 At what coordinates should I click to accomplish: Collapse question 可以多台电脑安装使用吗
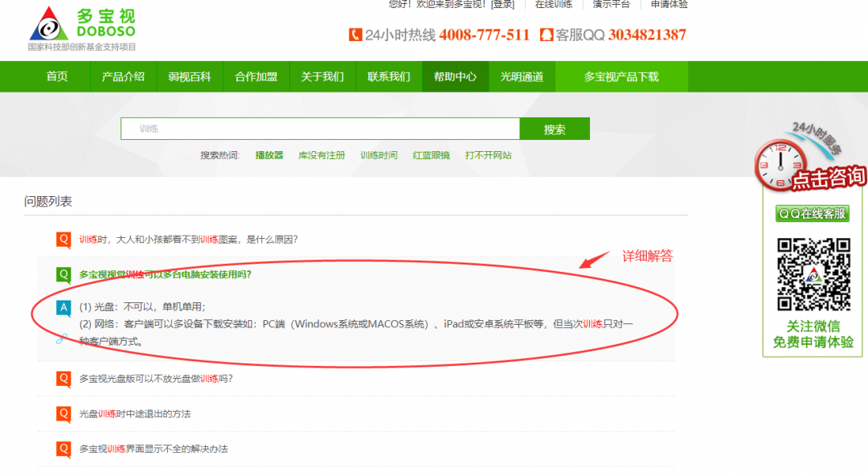[165, 274]
